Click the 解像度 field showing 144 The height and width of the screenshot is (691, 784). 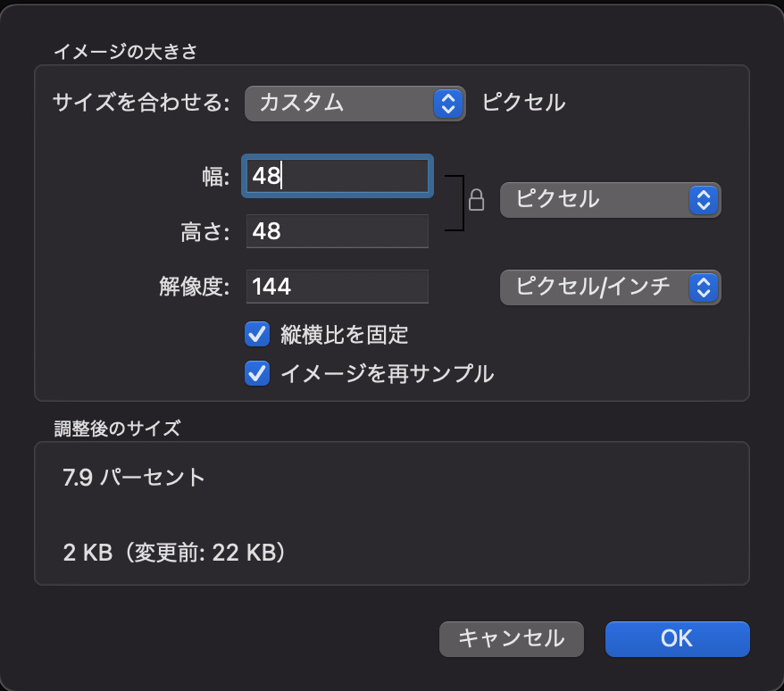(x=337, y=287)
